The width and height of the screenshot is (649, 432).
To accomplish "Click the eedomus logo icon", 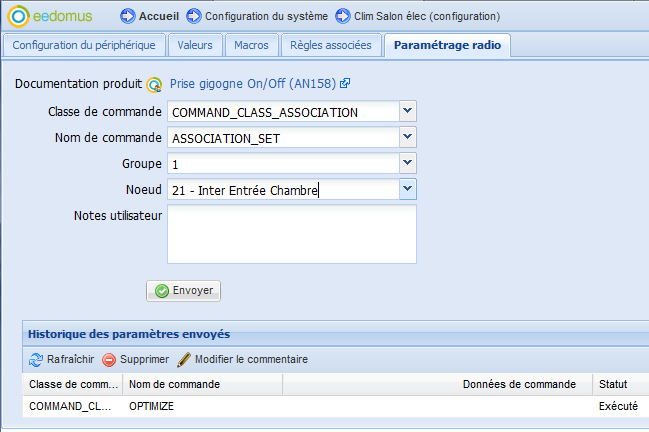I will pos(18,16).
